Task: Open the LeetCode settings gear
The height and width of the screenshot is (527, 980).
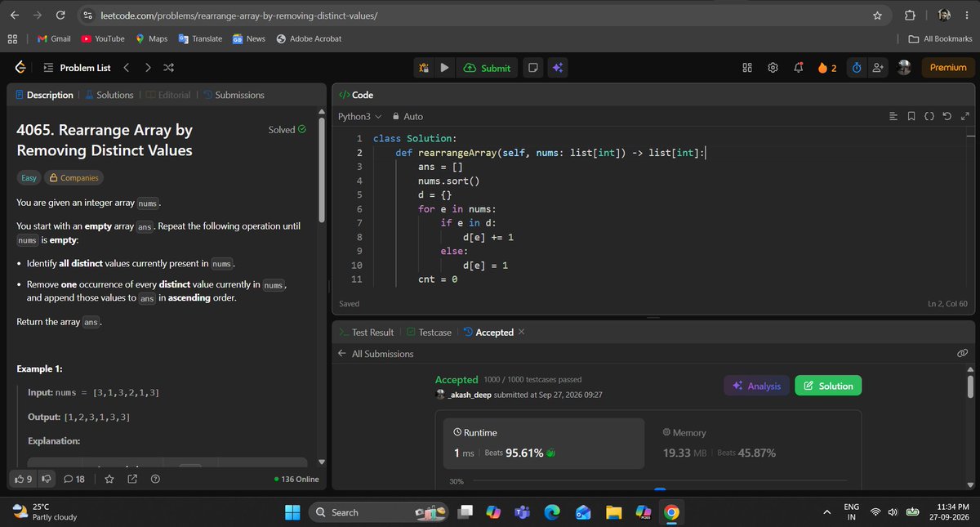Action: [x=773, y=68]
